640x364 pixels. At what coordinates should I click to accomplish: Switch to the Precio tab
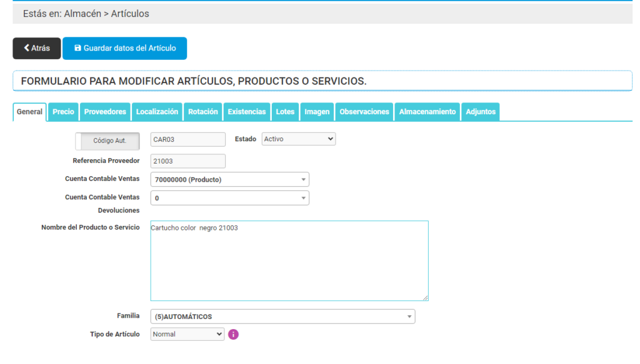pos(63,112)
